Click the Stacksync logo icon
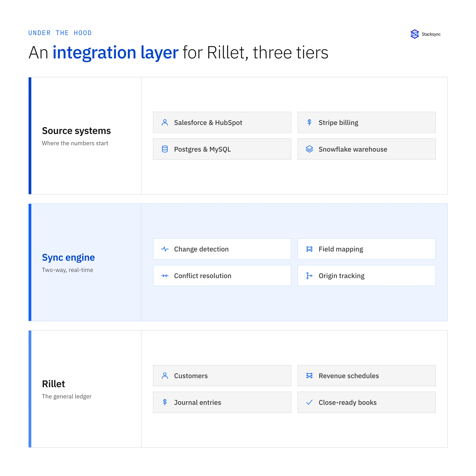Image resolution: width=476 pixels, height=476 pixels. 415,34
